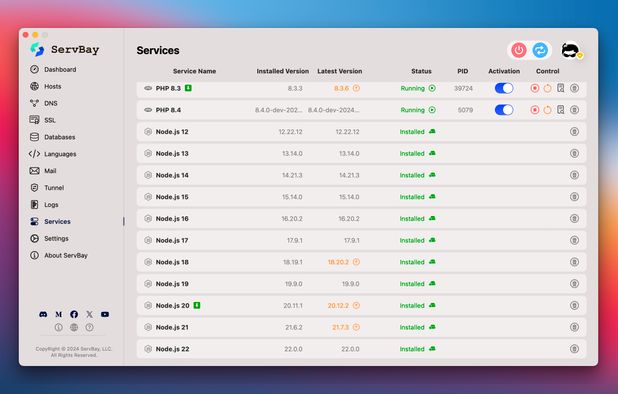The width and height of the screenshot is (618, 394).
Task: Click the PID column header
Action: click(x=463, y=71)
